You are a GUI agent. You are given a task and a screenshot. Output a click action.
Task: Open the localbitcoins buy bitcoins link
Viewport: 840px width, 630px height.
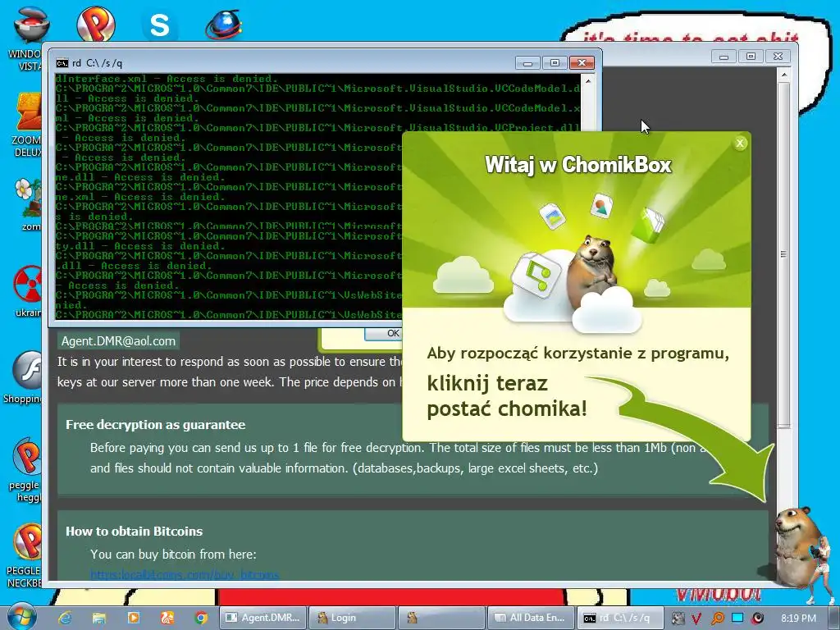(185, 575)
